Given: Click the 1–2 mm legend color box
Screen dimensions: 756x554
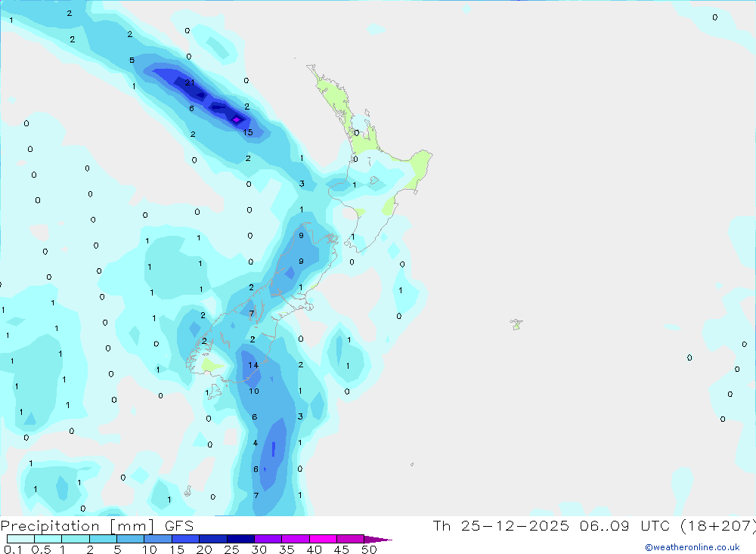Looking at the screenshot, I should pyautogui.click(x=76, y=539).
